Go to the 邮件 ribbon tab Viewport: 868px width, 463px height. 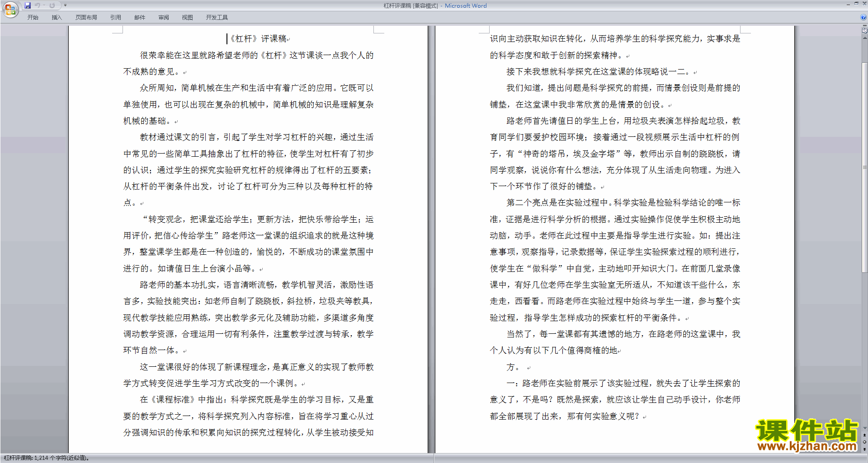(x=140, y=18)
